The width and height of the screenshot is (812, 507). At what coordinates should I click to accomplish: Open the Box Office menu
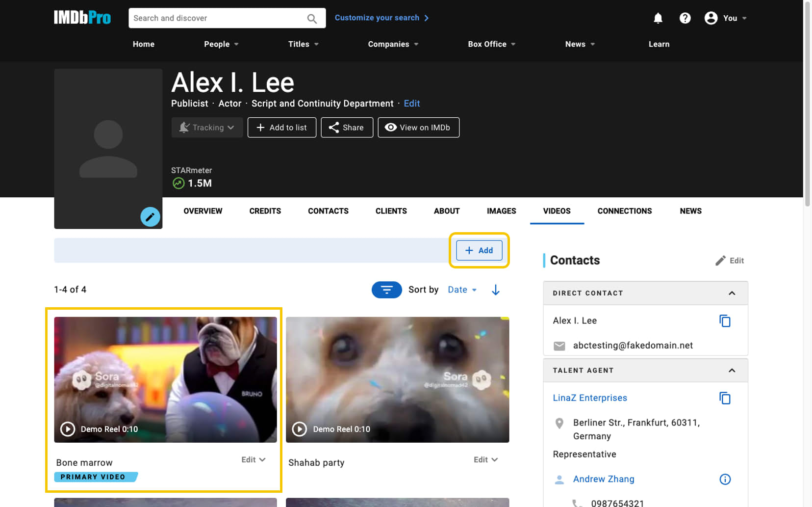point(491,44)
